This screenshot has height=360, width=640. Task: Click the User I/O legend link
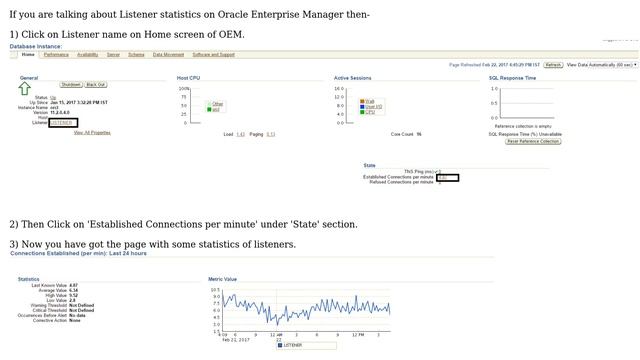(x=373, y=107)
